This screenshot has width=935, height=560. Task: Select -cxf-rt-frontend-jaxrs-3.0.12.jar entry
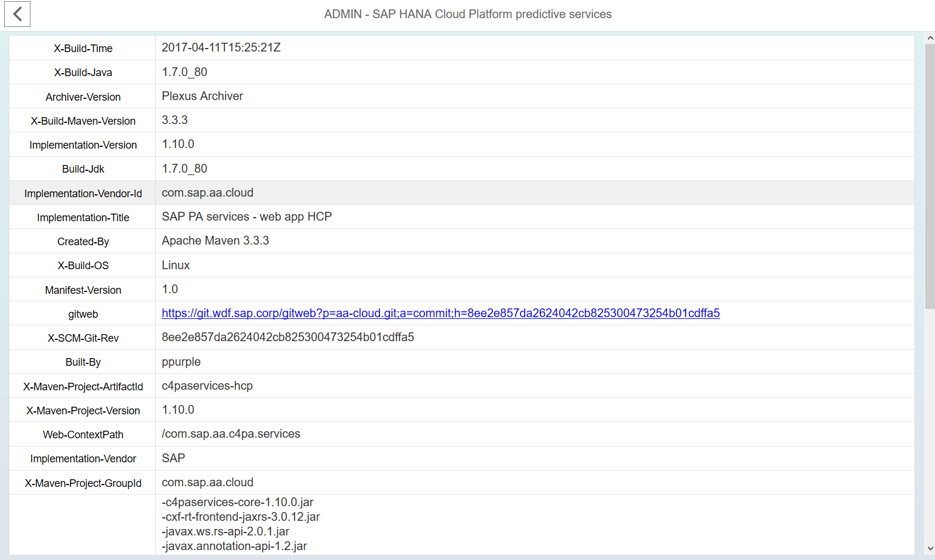tap(241, 517)
